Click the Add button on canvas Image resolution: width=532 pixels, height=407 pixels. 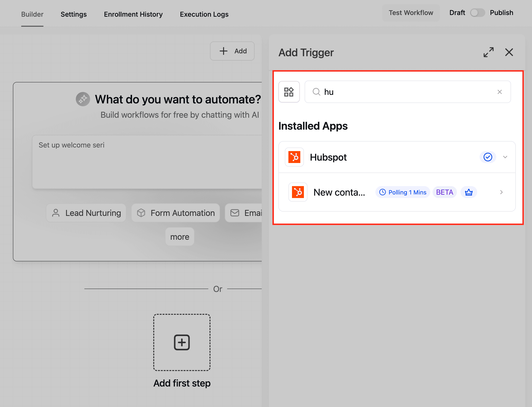pyautogui.click(x=232, y=51)
